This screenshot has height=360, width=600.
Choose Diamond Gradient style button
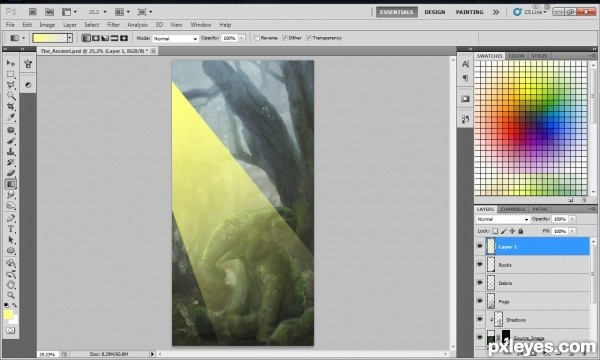click(x=124, y=38)
